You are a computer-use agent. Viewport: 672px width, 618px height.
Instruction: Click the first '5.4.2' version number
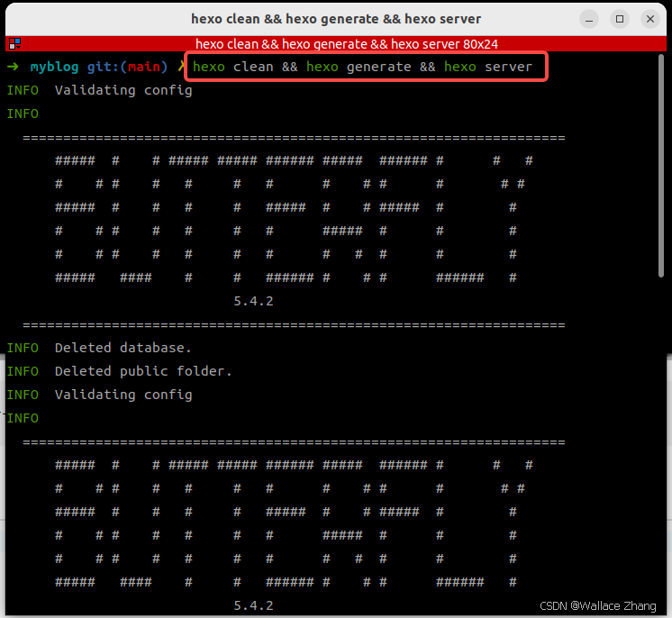coord(253,301)
